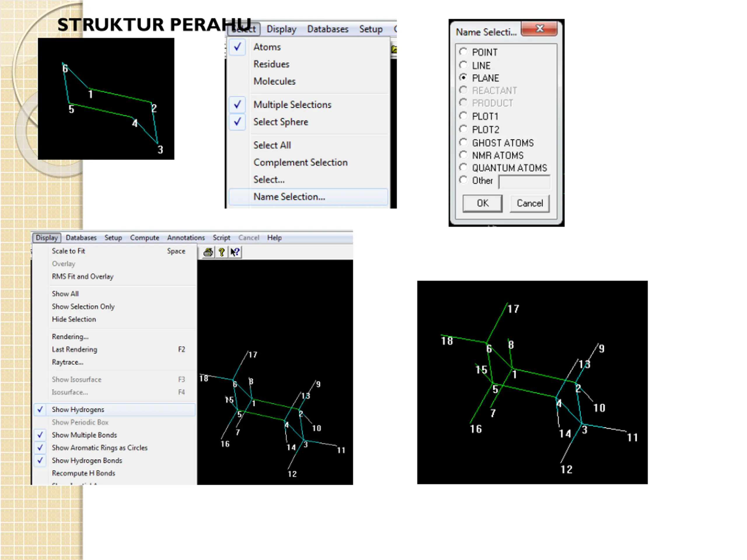Select the NMR ATOMS radio button
747x560 pixels.
click(x=463, y=155)
